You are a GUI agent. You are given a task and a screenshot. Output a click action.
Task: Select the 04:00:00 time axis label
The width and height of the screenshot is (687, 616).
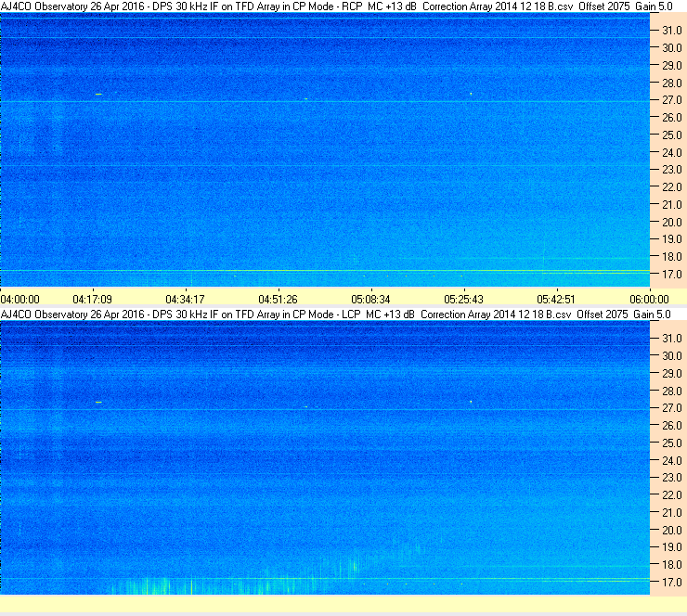pos(20,300)
